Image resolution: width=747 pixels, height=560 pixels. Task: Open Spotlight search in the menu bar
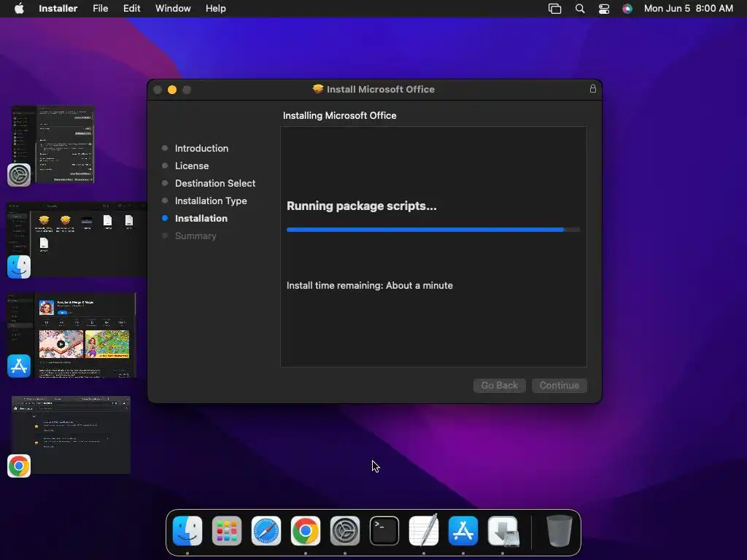tap(580, 9)
